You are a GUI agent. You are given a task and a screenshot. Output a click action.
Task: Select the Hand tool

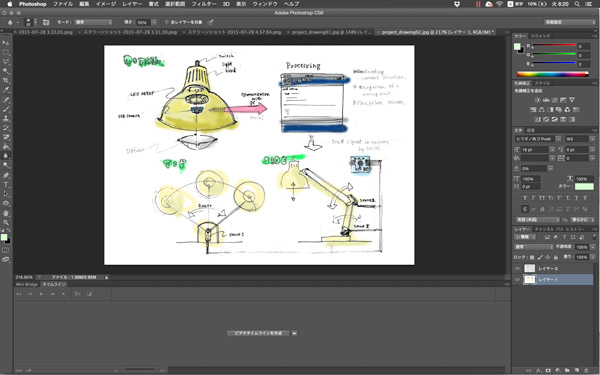coord(6,213)
